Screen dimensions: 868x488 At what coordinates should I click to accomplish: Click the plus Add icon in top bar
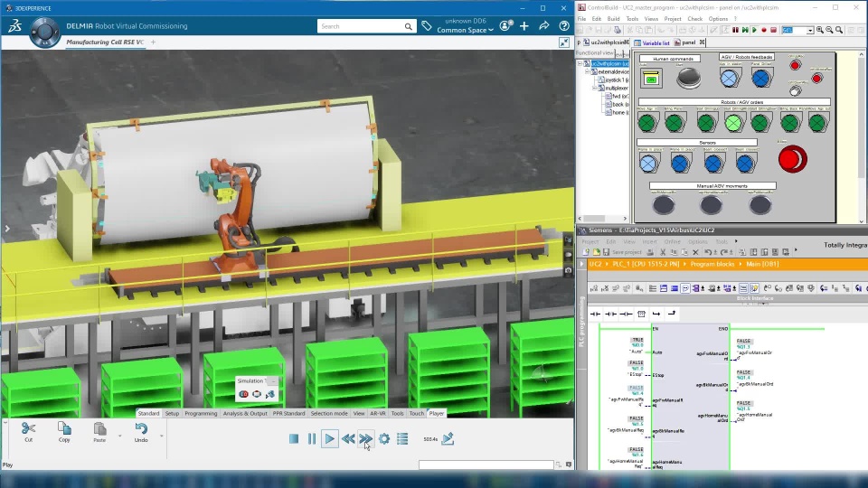click(x=524, y=26)
